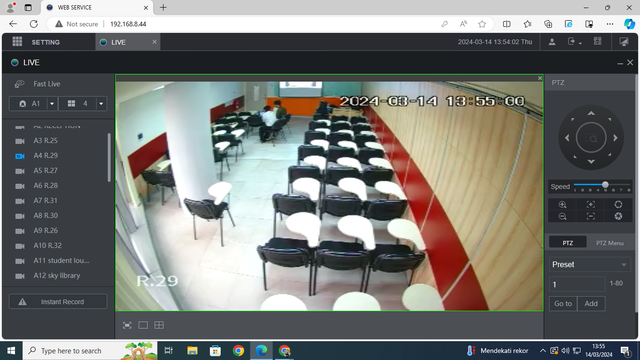Expand the A1 device dropdown arrow

click(52, 104)
